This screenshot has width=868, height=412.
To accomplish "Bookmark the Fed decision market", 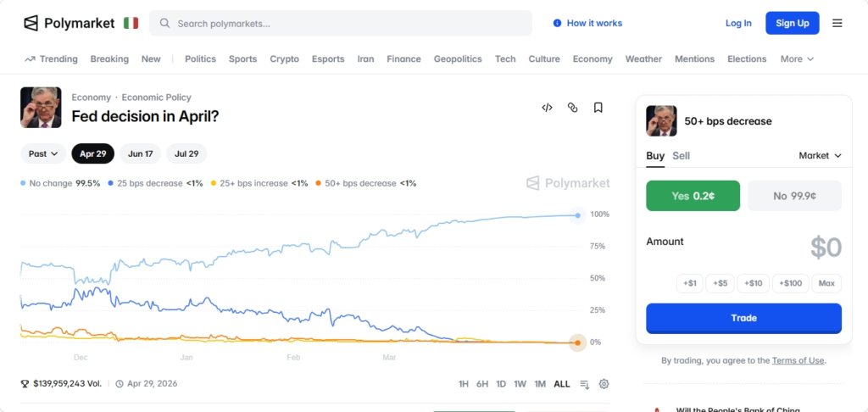I will 598,108.
